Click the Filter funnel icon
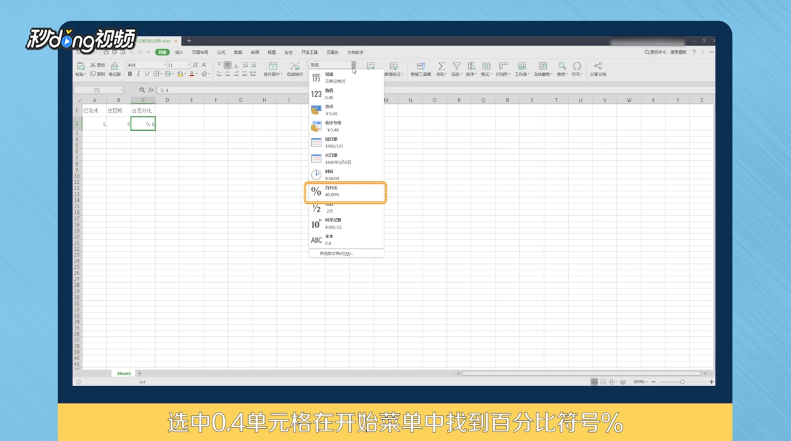 (x=457, y=66)
